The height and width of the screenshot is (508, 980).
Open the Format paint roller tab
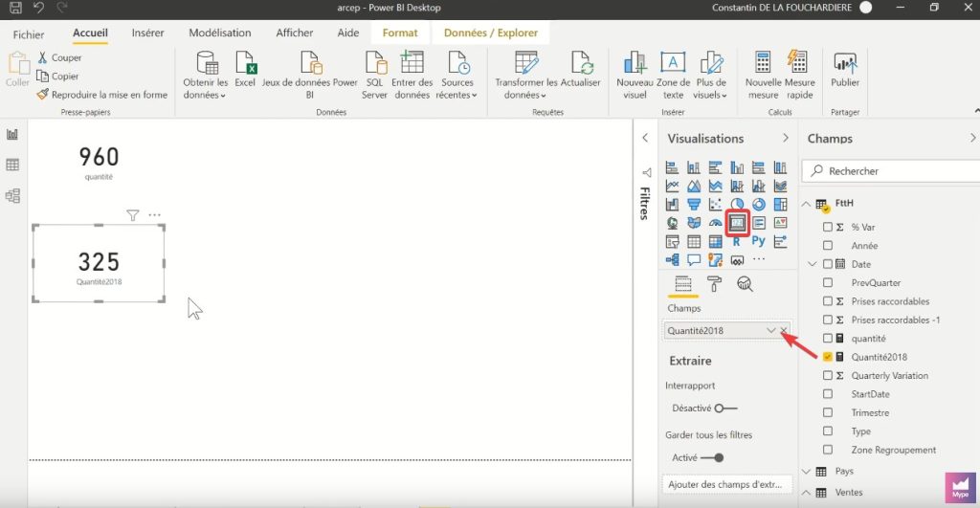[x=714, y=284]
